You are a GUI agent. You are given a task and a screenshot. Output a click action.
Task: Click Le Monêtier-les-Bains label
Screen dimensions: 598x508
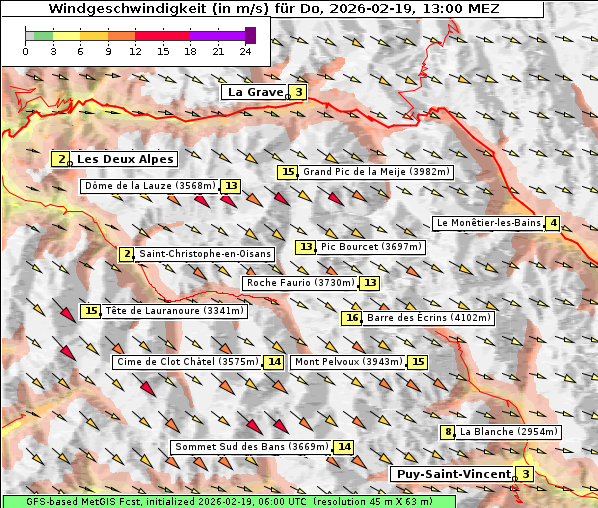point(488,223)
